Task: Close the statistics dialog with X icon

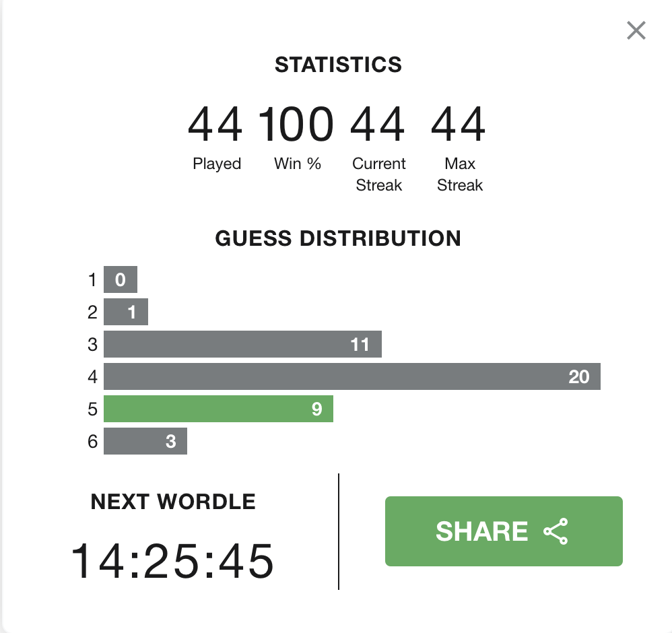Action: tap(636, 30)
